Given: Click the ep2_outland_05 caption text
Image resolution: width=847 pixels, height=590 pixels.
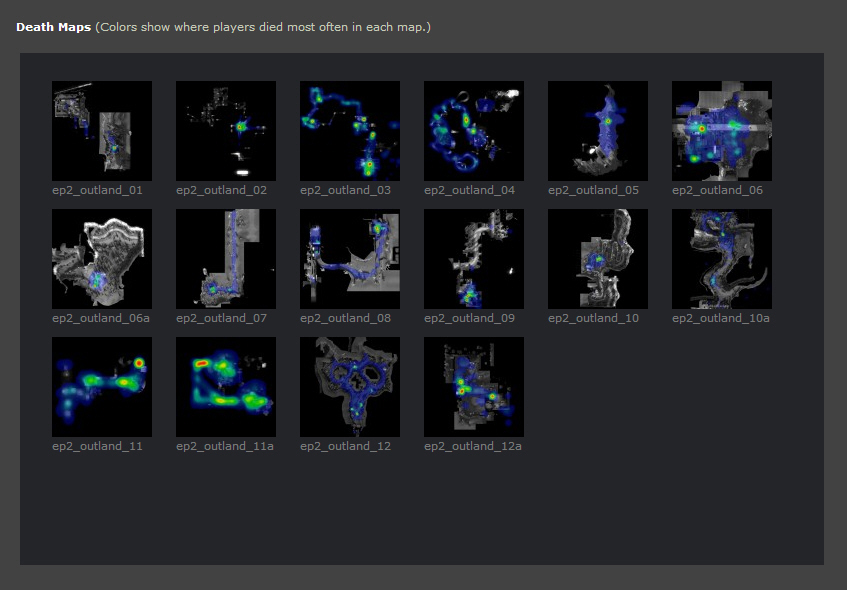Looking at the screenshot, I should pyautogui.click(x=594, y=190).
